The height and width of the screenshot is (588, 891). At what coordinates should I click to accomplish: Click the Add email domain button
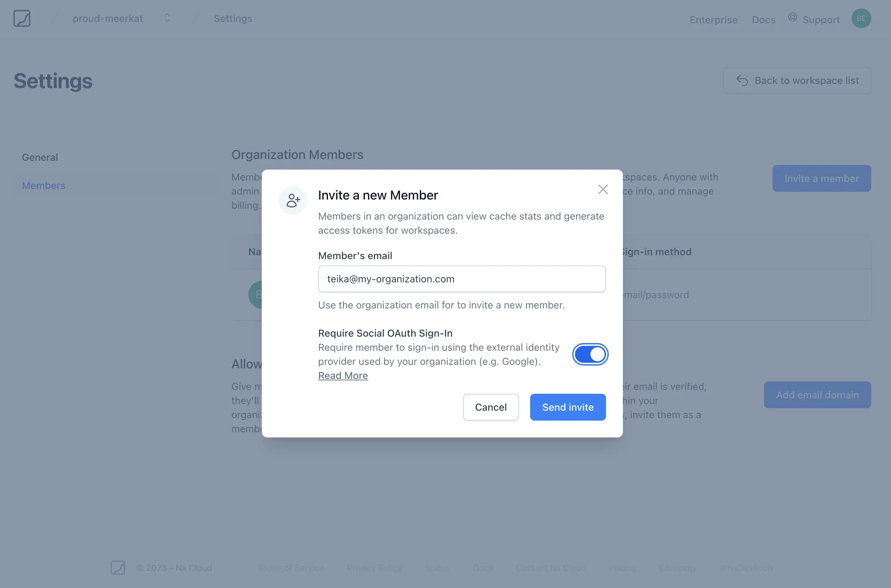[818, 394]
